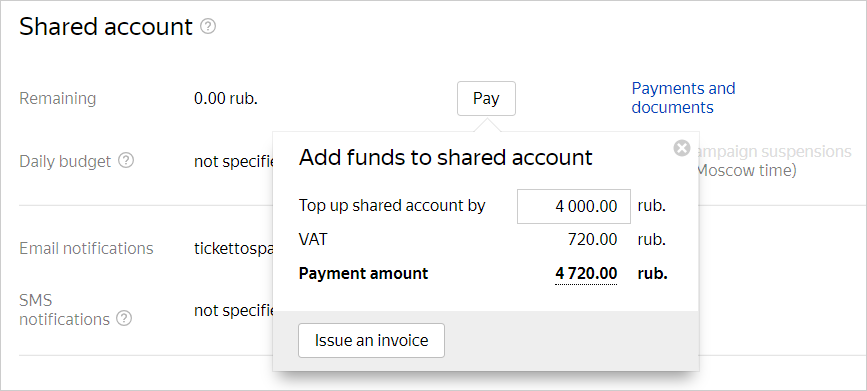Issue an invoice
The image size is (867, 391).
click(371, 340)
